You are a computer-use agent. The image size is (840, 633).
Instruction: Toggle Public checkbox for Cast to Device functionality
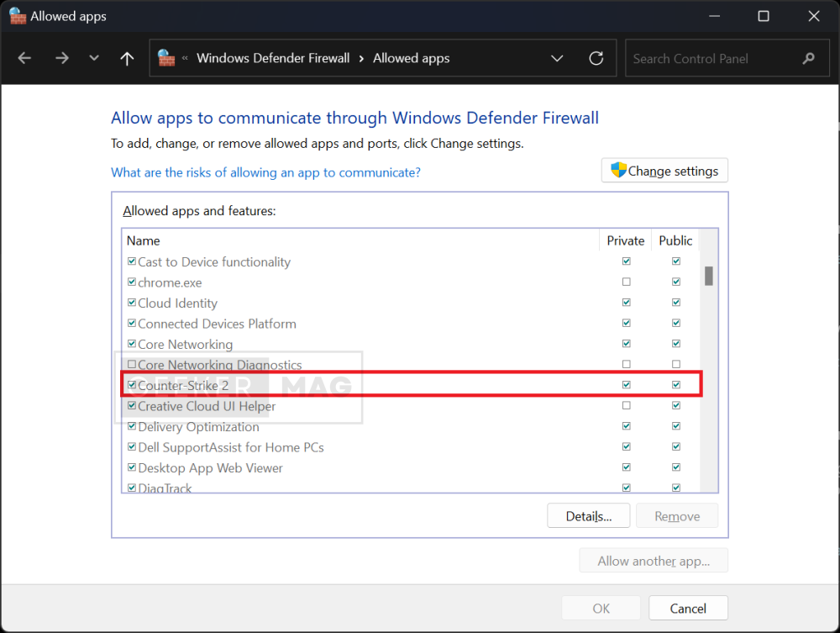(x=676, y=261)
